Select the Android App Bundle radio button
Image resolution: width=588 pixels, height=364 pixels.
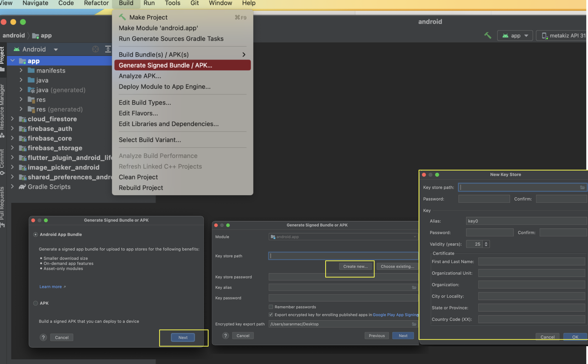coord(35,234)
